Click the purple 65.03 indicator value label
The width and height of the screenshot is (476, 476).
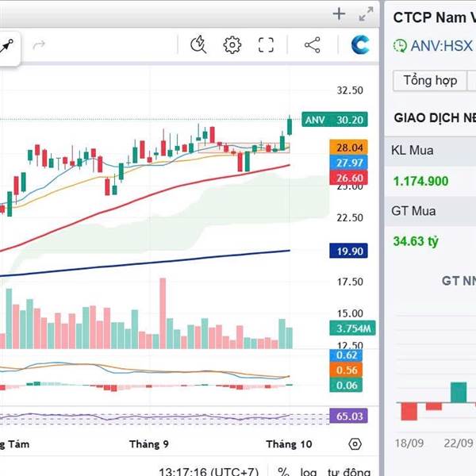[x=349, y=416]
